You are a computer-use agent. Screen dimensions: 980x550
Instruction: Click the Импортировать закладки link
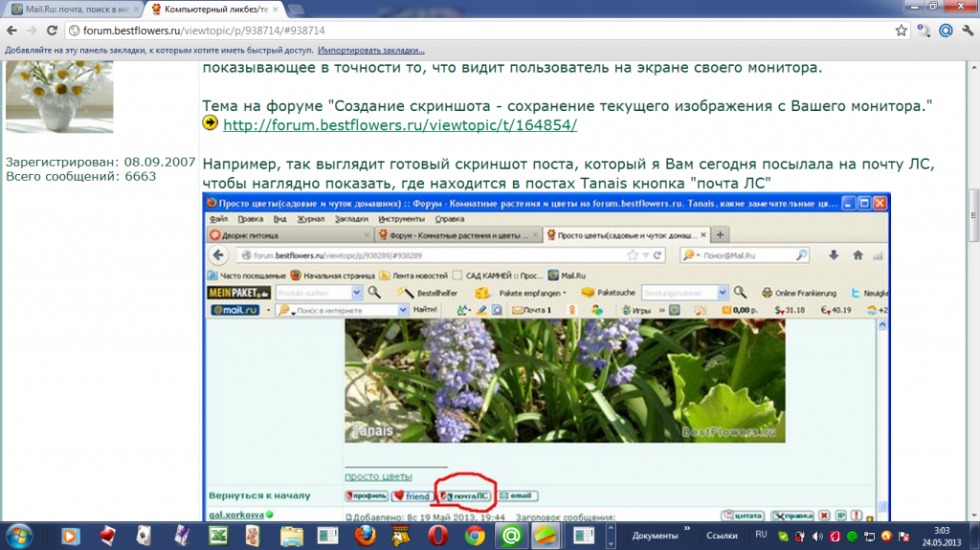371,50
